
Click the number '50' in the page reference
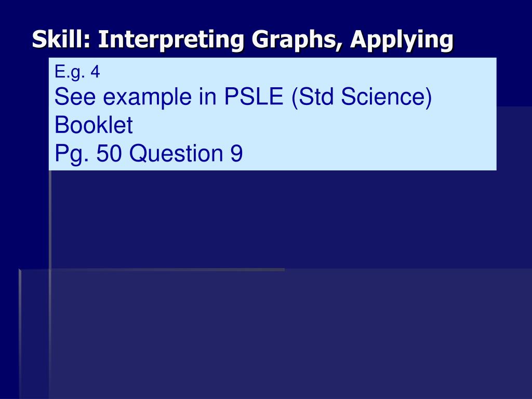tap(109, 153)
